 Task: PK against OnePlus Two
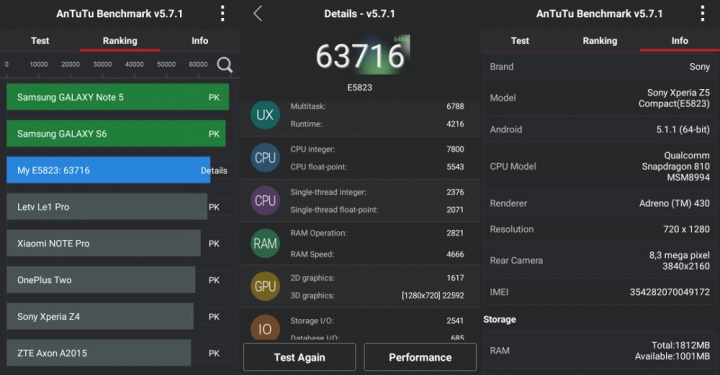pos(214,280)
